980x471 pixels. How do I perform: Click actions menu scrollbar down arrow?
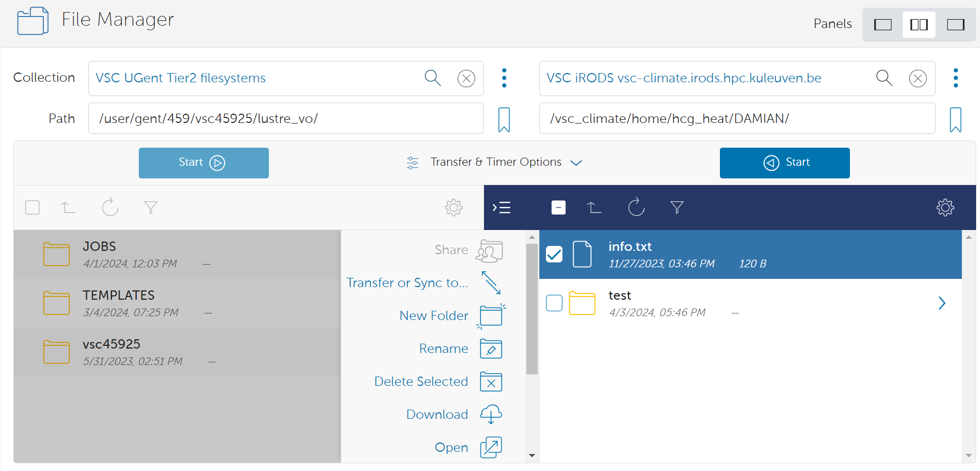pyautogui.click(x=532, y=456)
